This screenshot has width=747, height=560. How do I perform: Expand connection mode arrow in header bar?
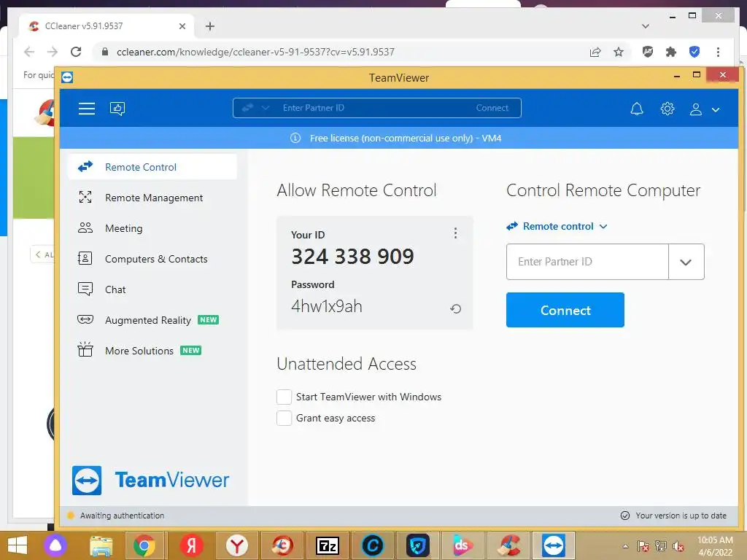click(266, 108)
